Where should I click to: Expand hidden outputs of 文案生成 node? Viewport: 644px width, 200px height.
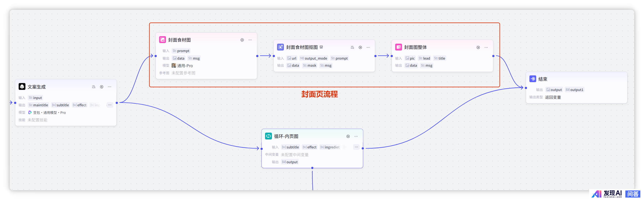[110, 105]
